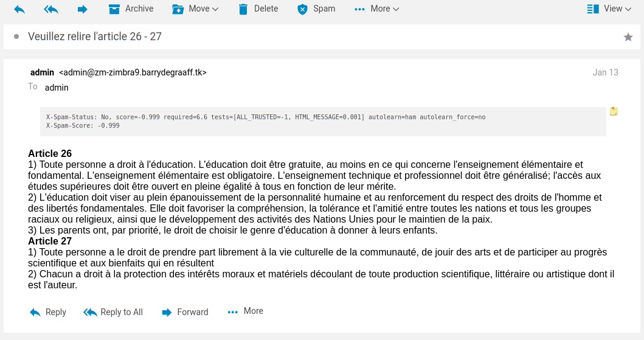Open the More menu below the message body
The image size is (644, 340).
tap(245, 311)
